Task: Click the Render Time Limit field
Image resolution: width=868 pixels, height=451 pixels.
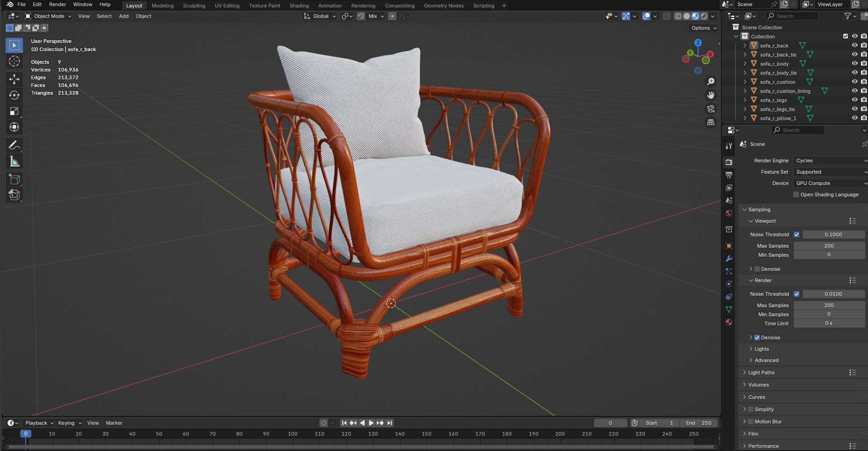Action: 829,323
